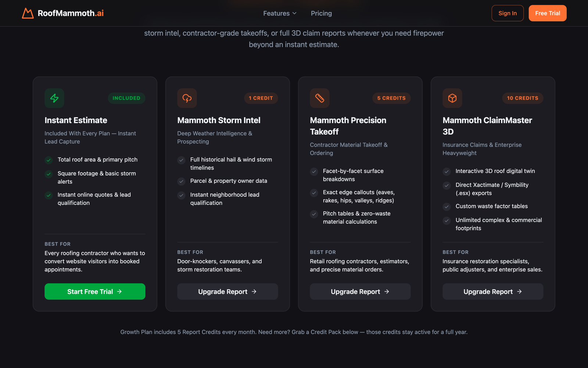Screen dimensions: 588x368
Task: Click checkmark beside Square footage & basic storm alerts
Action: pyautogui.click(x=49, y=174)
